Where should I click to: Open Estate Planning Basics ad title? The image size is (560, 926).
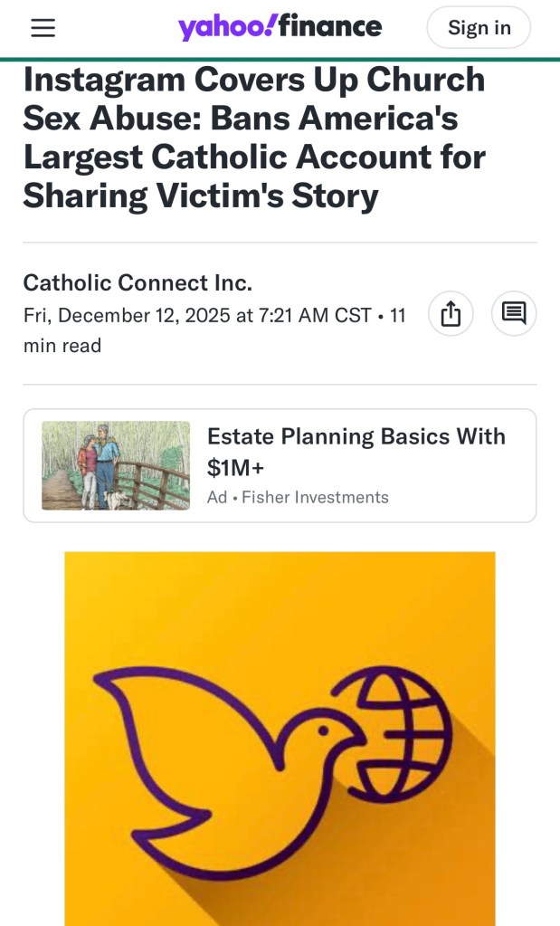(x=356, y=436)
